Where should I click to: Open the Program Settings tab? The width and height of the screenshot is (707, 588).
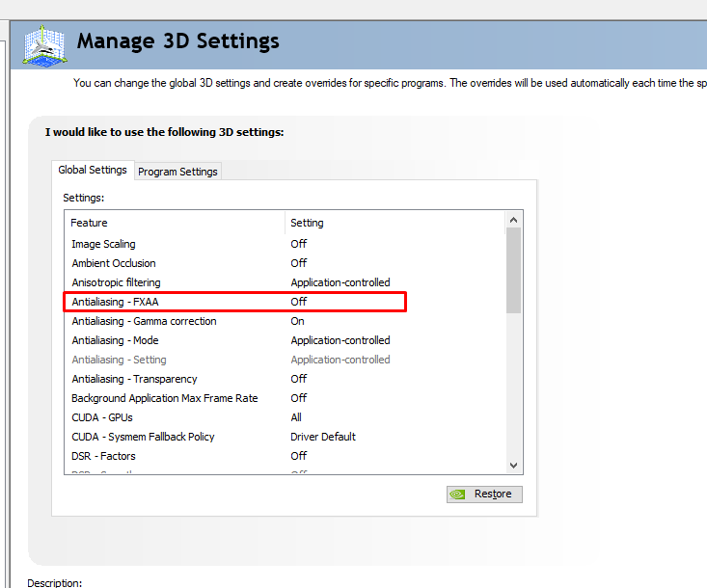click(x=177, y=172)
